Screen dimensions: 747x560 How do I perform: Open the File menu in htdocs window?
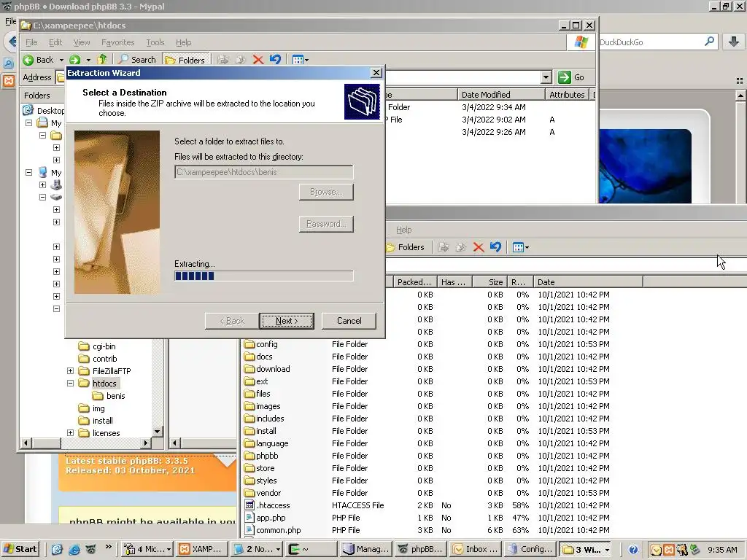(31, 42)
